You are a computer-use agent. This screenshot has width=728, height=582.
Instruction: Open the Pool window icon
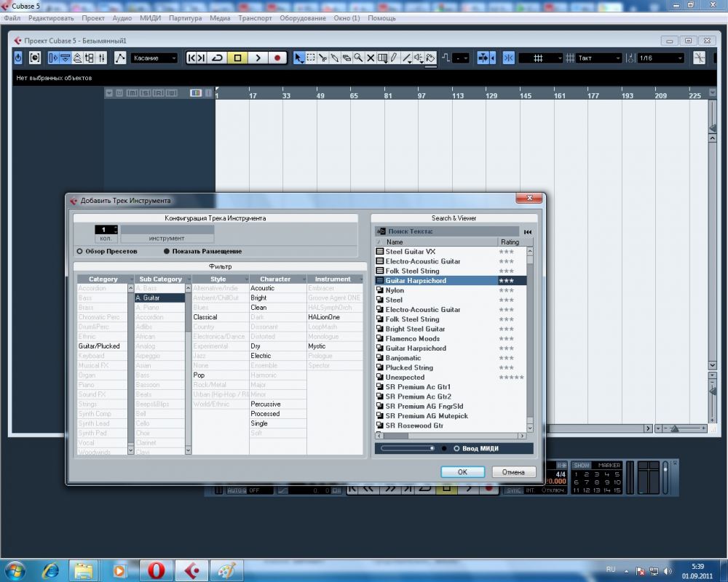pos(89,58)
